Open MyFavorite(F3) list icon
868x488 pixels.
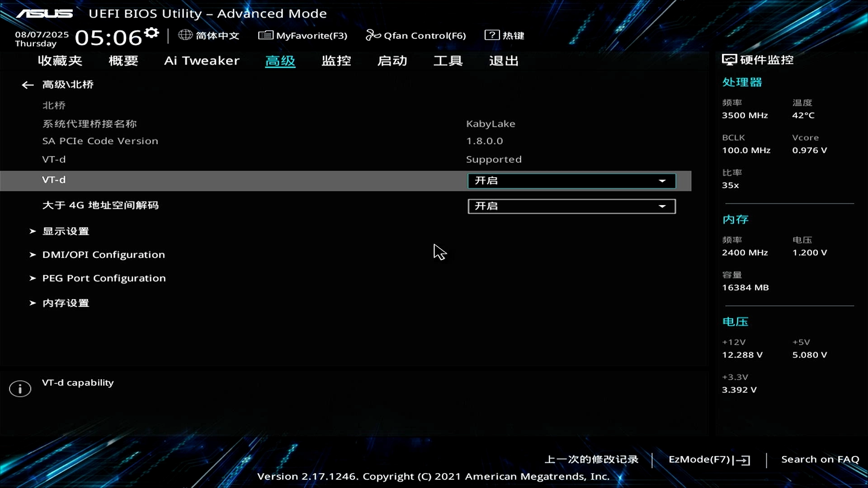click(265, 35)
